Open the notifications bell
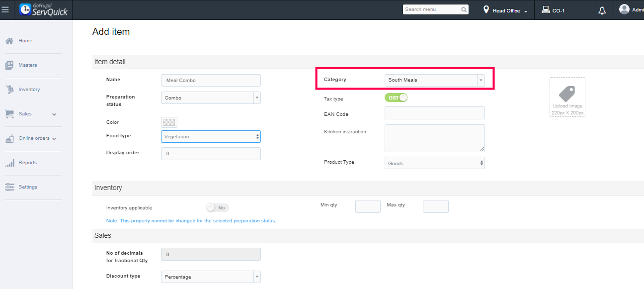The width and height of the screenshot is (644, 289). (x=602, y=10)
